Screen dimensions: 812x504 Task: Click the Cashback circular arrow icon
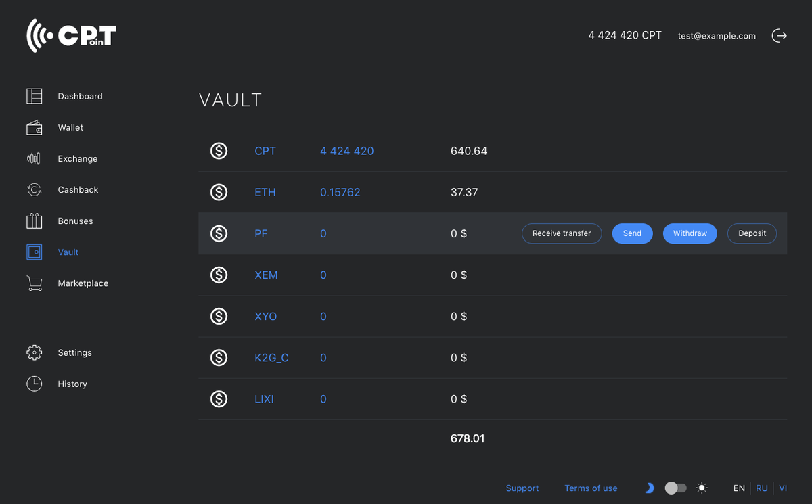(35, 189)
